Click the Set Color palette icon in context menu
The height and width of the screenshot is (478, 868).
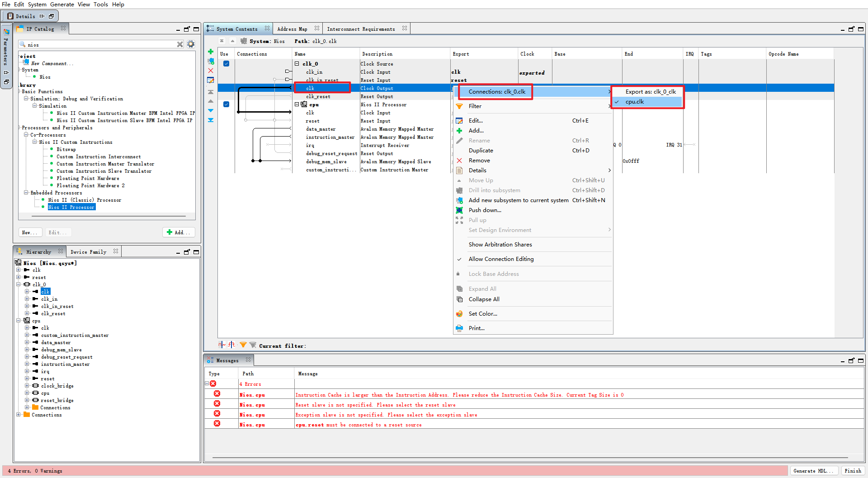point(459,313)
